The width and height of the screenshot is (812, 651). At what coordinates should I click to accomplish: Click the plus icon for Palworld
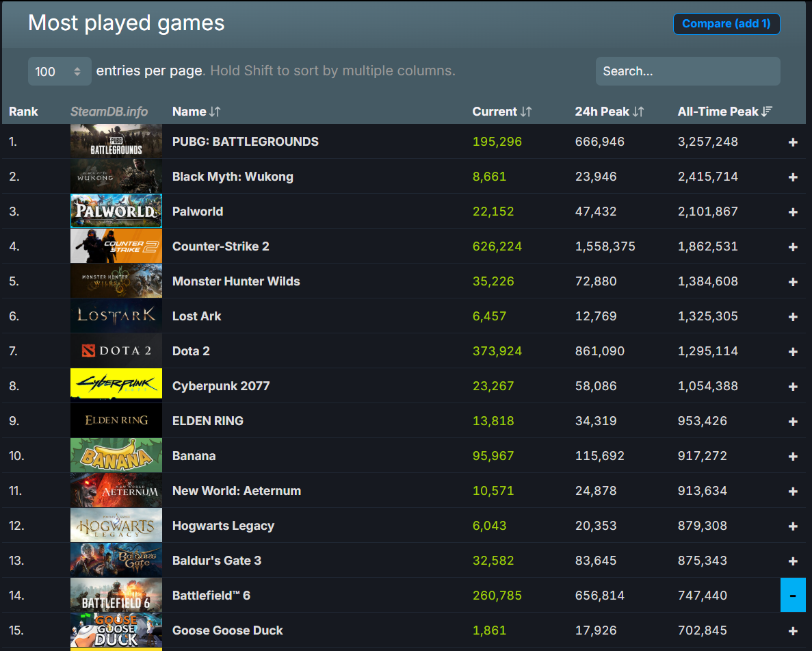click(x=793, y=212)
